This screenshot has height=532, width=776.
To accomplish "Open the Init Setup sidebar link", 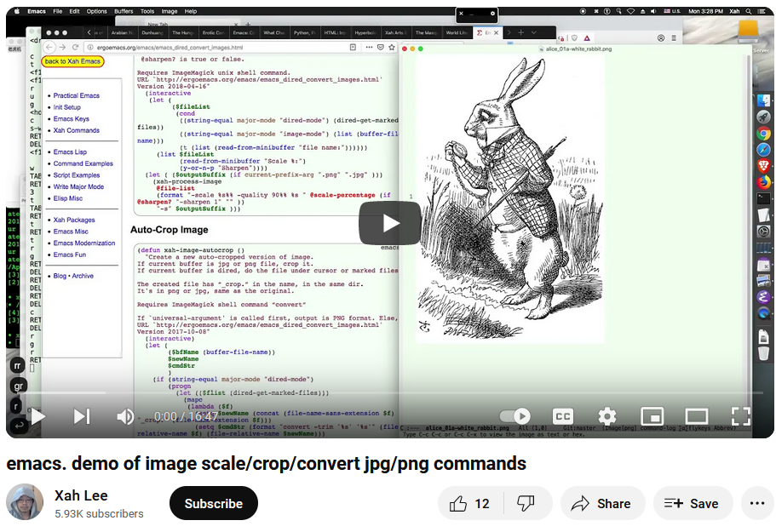I will [x=66, y=106].
